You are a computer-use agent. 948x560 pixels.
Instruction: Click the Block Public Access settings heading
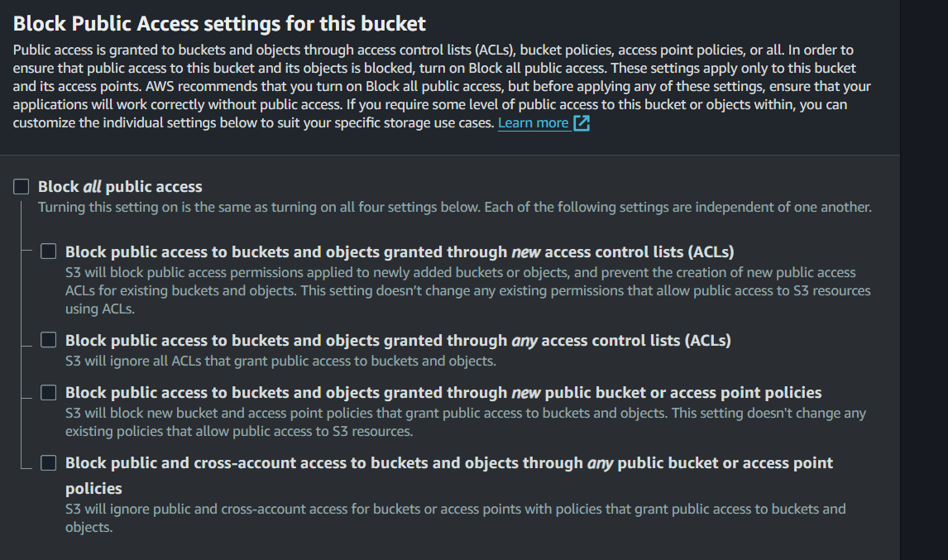click(x=220, y=22)
